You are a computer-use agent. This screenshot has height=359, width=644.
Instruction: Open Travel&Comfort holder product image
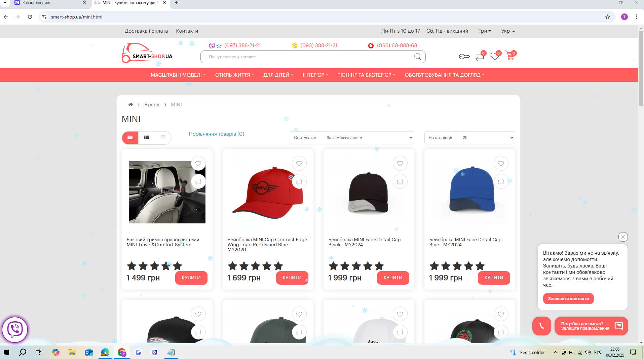click(x=167, y=192)
